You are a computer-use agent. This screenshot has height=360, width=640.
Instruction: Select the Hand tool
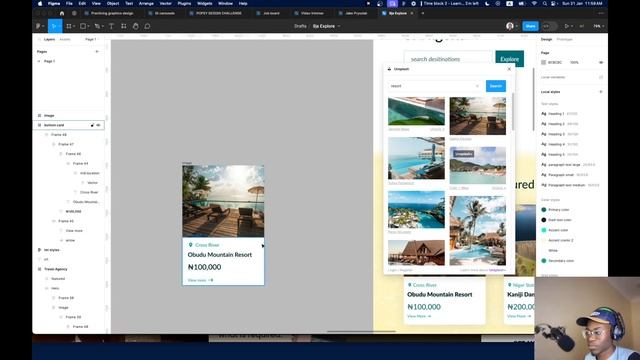coord(136,26)
